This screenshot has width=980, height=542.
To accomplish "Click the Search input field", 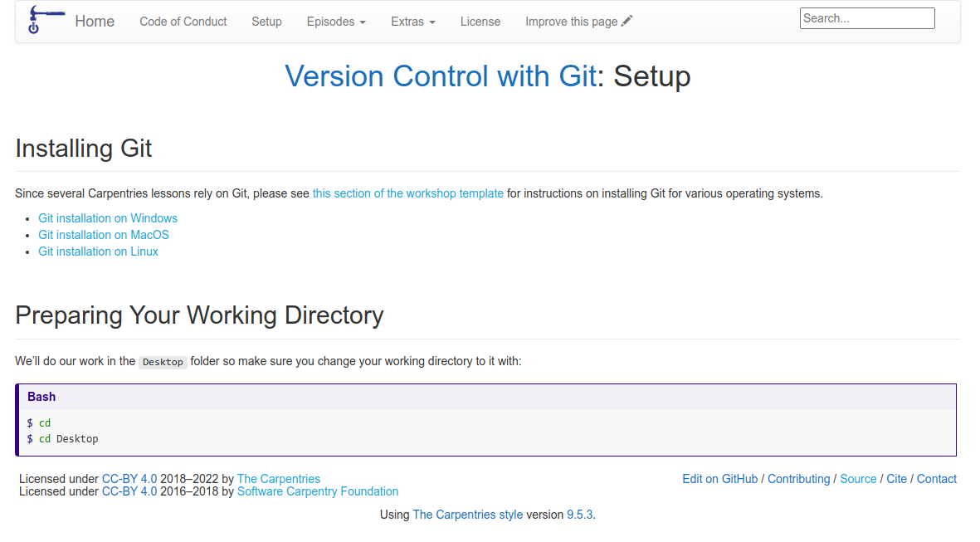I will tap(867, 18).
